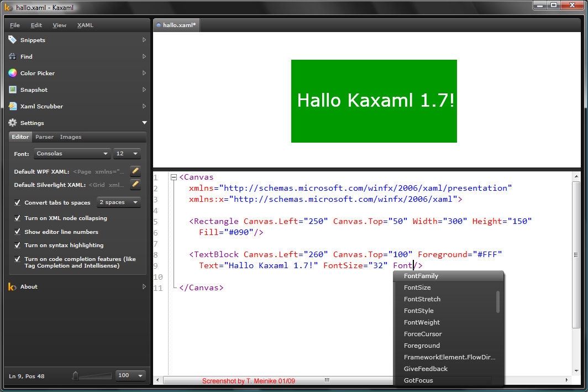The image size is (588, 392).
Task: Click the Snapshot picture icon
Action: (x=12, y=89)
